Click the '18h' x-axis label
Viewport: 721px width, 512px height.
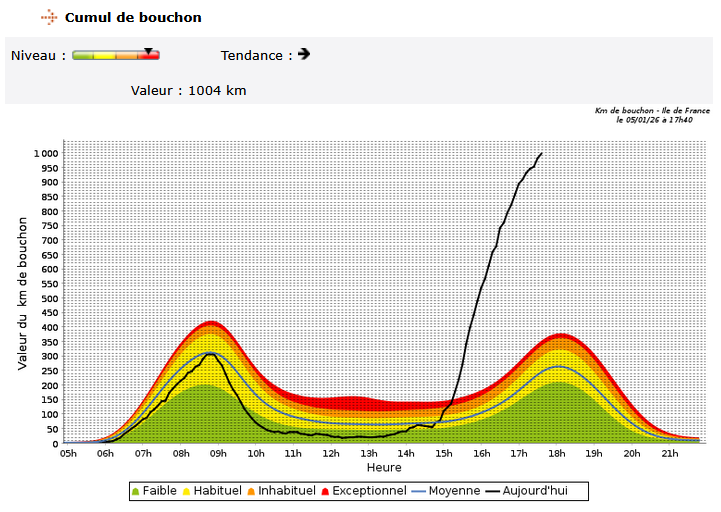tap(556, 454)
